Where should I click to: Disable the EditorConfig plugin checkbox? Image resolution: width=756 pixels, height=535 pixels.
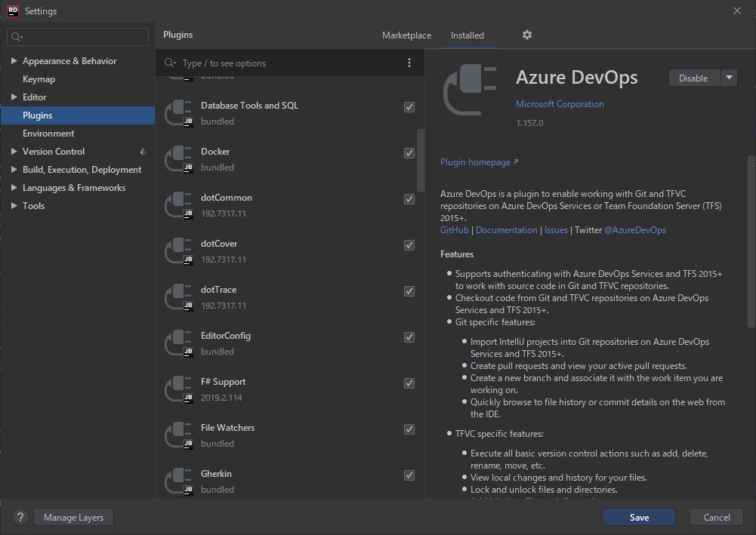point(409,337)
